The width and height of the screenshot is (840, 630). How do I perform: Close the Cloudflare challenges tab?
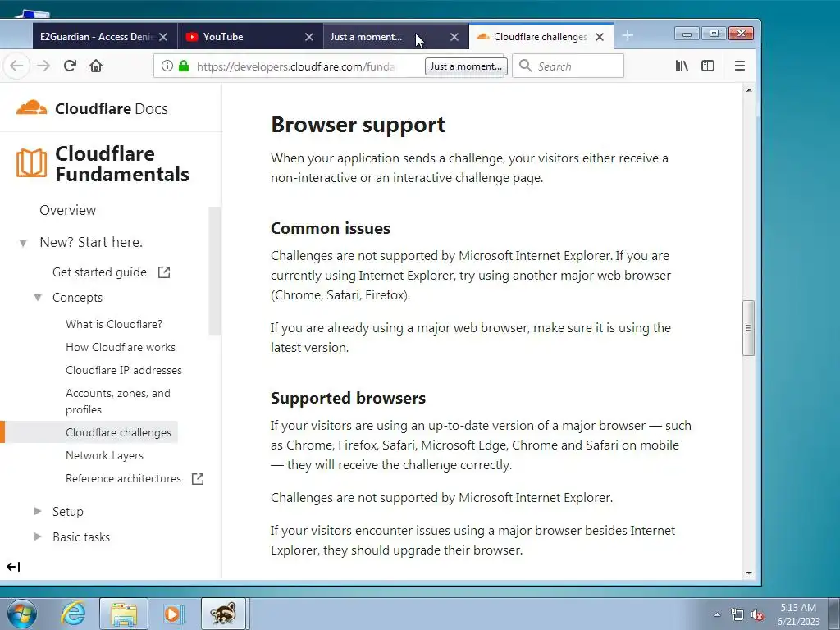[600, 37]
